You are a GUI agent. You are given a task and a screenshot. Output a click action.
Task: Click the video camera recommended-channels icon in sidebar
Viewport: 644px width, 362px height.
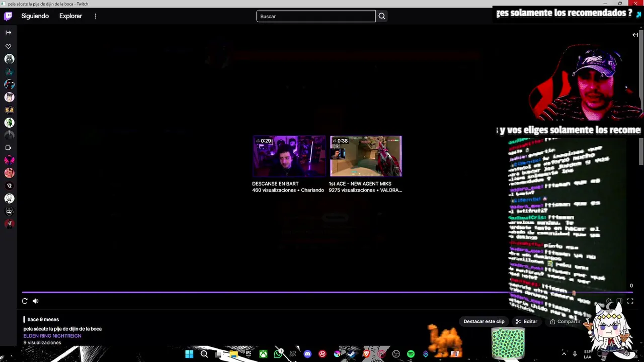pyautogui.click(x=8, y=148)
